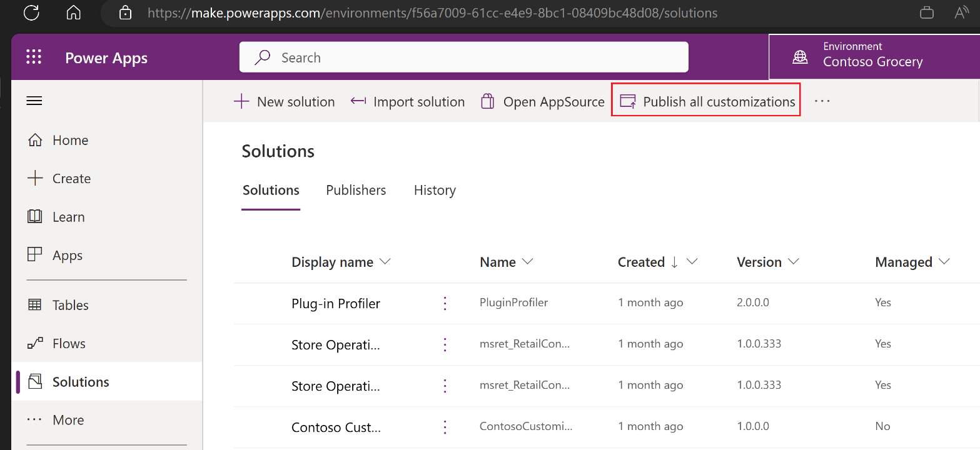980x450 pixels.
Task: Click the site lock icon in address bar
Action: click(126, 12)
